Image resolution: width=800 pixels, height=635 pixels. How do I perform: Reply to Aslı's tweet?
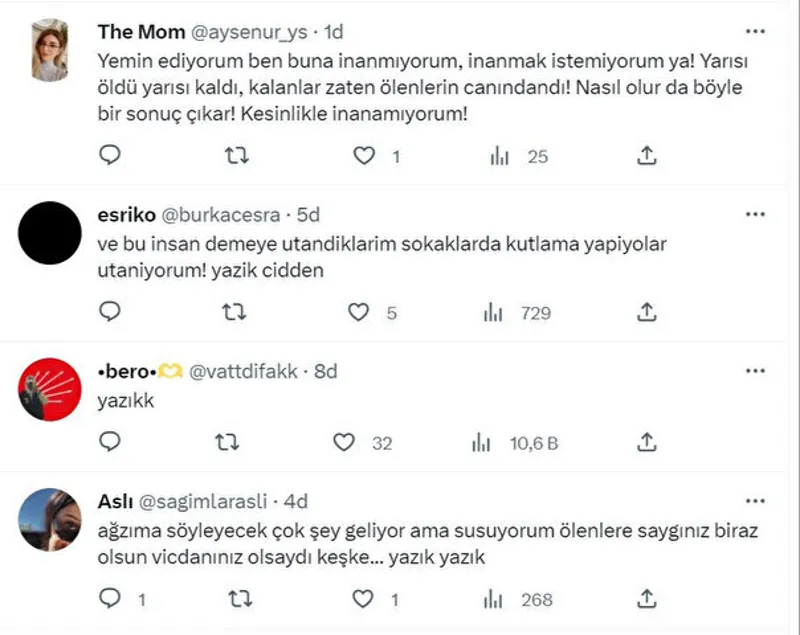click(112, 599)
